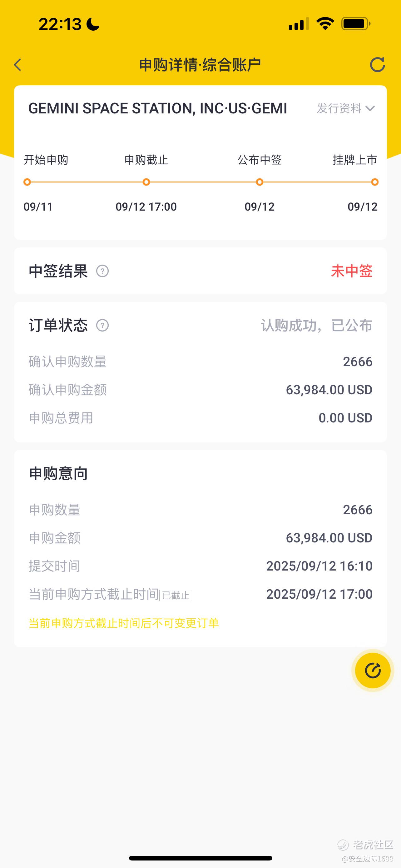
Task: Tap the back arrow icon
Action: tap(18, 65)
